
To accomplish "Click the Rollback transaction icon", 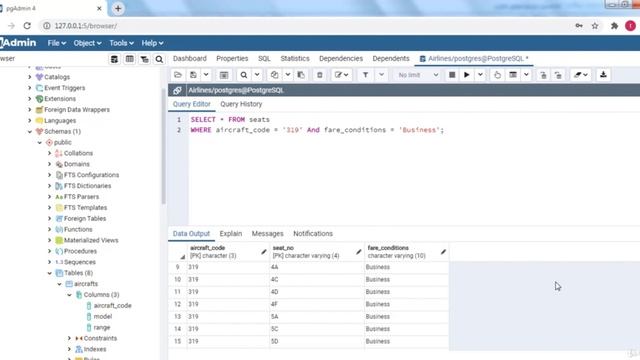I will point(558,75).
